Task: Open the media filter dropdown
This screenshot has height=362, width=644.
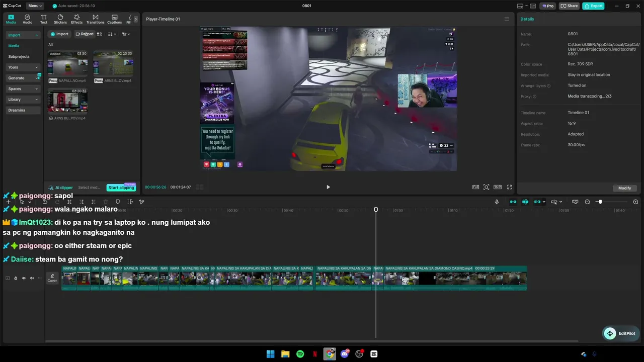Action: 125,34
